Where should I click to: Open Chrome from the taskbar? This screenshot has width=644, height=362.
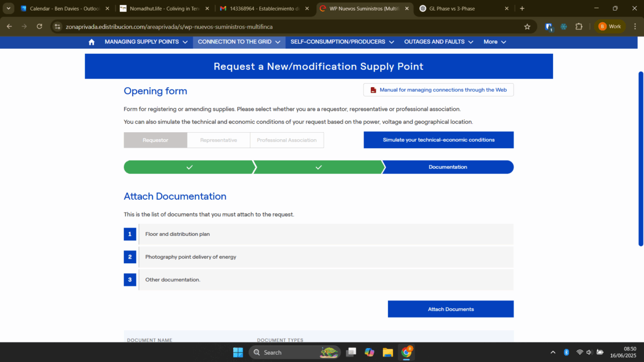(x=406, y=353)
